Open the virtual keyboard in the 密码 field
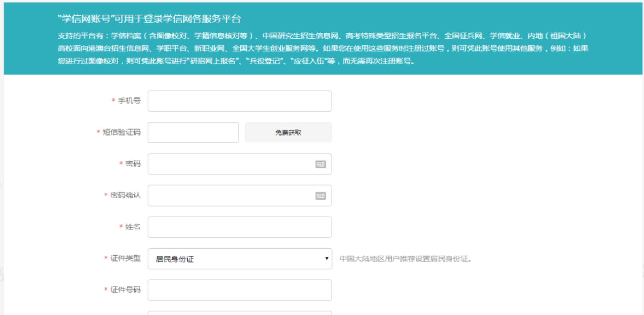 (320, 164)
